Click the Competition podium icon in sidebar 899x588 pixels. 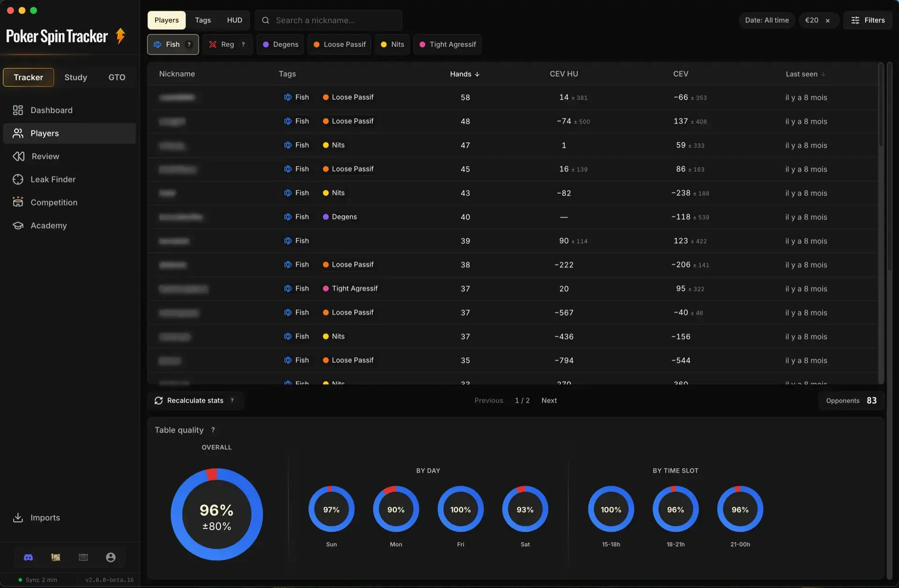18,202
